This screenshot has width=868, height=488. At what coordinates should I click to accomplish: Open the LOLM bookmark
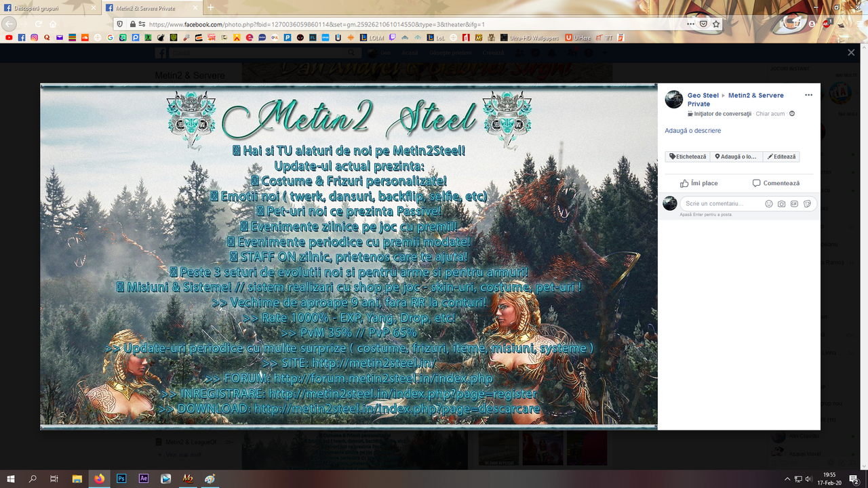372,37
